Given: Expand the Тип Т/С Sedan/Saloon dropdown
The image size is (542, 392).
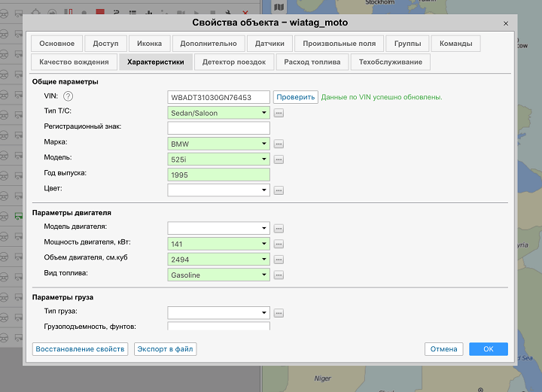Looking at the screenshot, I should click(x=263, y=113).
